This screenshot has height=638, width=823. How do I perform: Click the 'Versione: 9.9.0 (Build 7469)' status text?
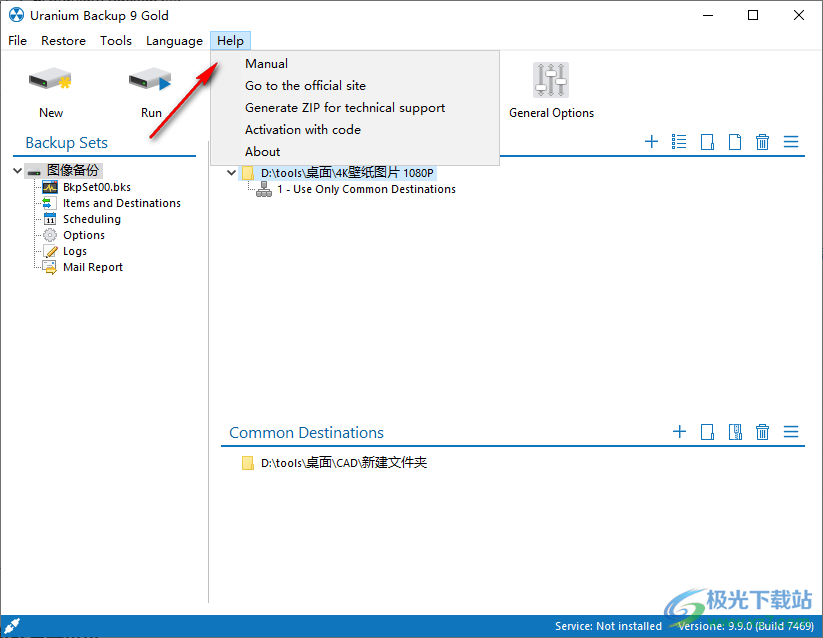(746, 626)
